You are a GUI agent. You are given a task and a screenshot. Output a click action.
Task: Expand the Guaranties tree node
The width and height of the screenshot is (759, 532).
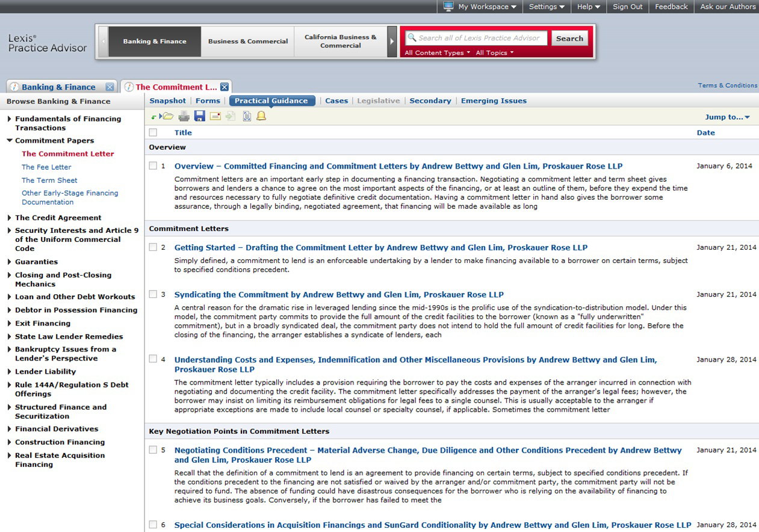[9, 262]
